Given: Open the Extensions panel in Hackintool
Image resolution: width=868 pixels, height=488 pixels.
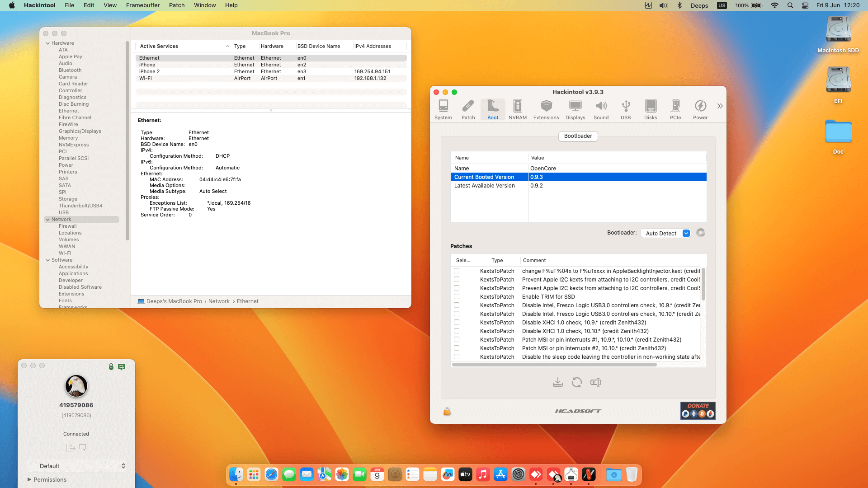Looking at the screenshot, I should click(546, 109).
